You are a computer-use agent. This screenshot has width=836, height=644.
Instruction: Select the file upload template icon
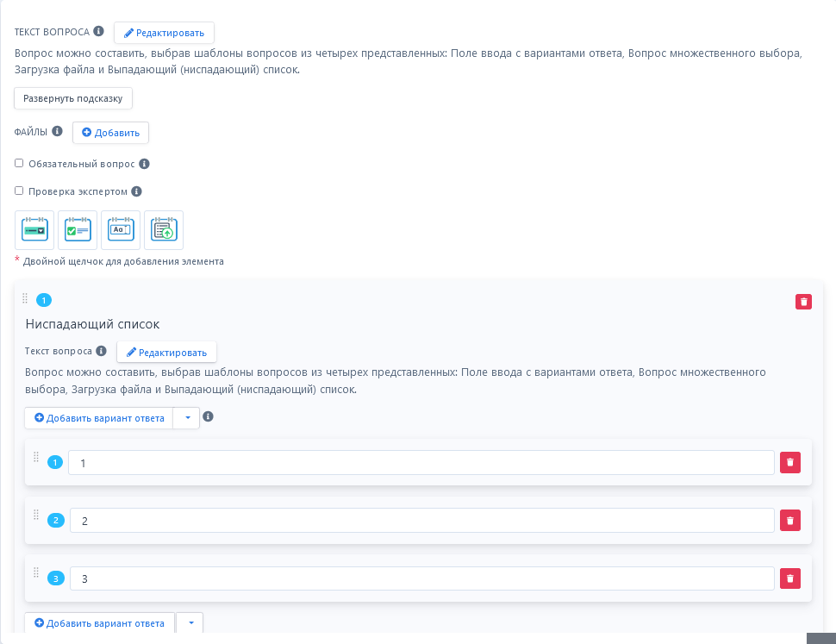point(164,230)
